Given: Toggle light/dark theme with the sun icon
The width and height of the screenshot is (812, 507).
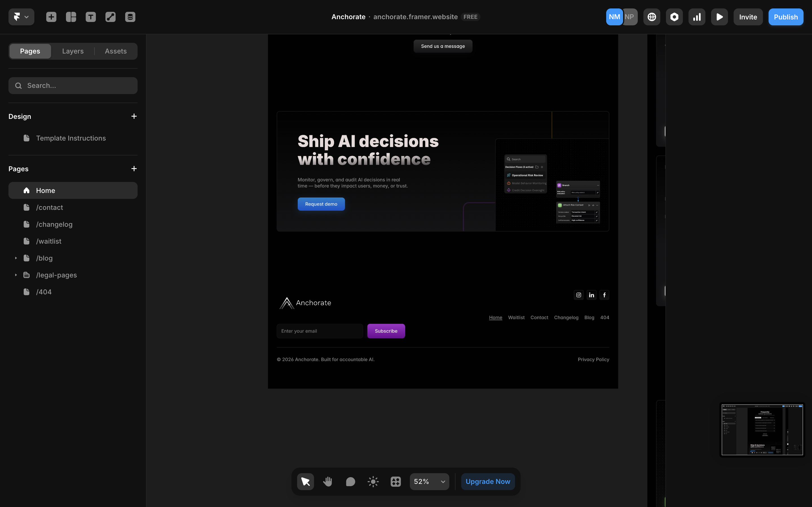Looking at the screenshot, I should pyautogui.click(x=373, y=481).
